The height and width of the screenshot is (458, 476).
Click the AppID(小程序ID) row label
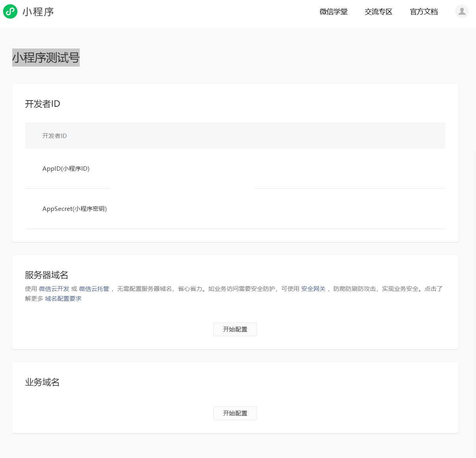coord(66,169)
